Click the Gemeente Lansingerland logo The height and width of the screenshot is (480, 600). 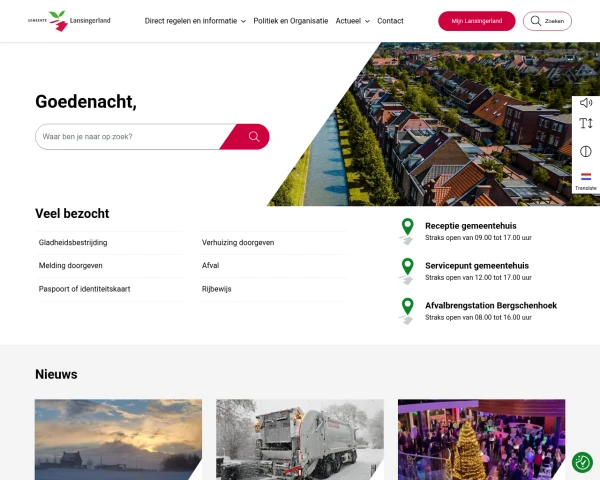pos(69,21)
